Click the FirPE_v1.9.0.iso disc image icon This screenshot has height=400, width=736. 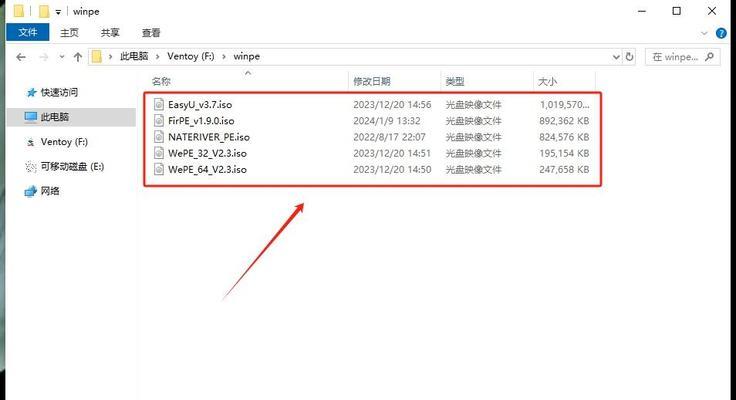click(x=159, y=121)
